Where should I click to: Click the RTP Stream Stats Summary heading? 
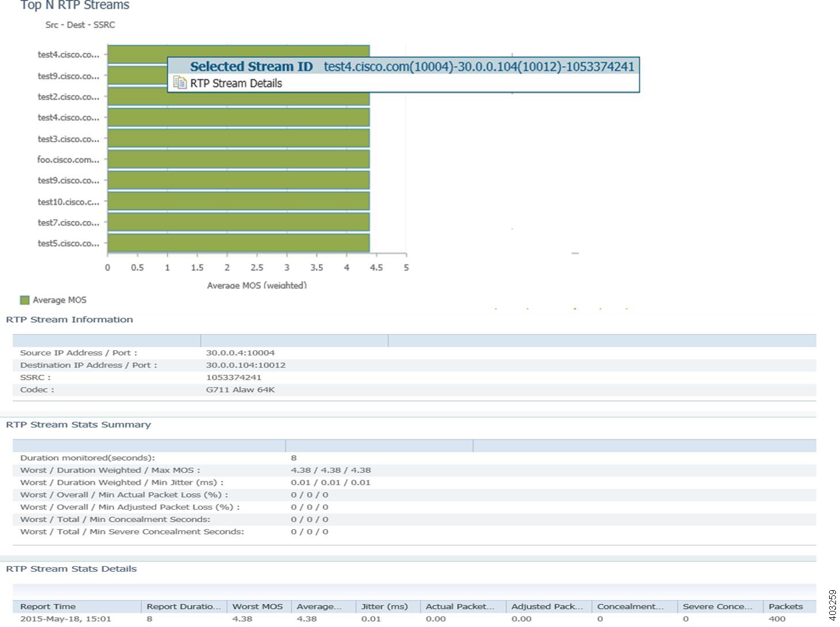[x=78, y=425]
